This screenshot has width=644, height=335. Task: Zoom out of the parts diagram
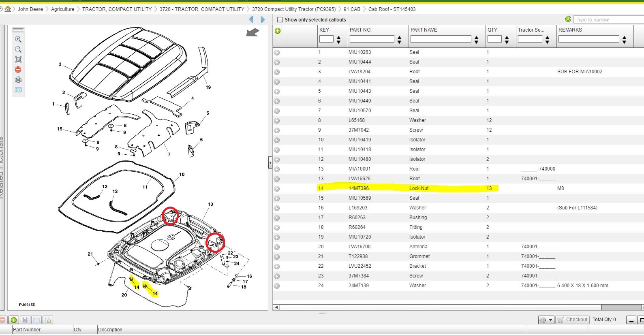click(x=18, y=49)
